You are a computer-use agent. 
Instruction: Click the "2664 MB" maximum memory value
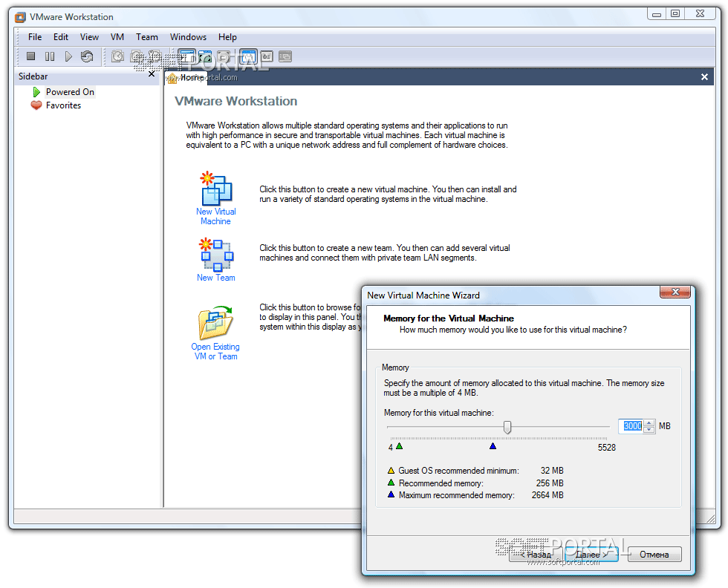pos(547,495)
